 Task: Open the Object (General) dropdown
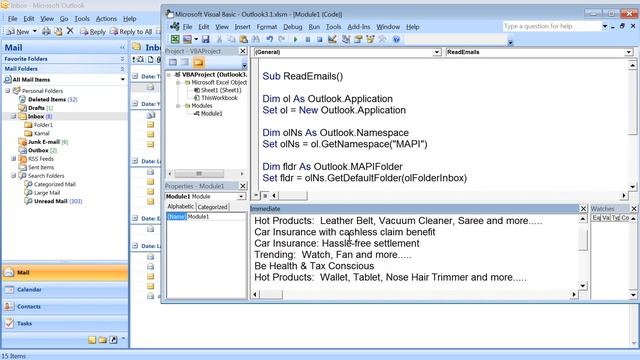pos(437,52)
